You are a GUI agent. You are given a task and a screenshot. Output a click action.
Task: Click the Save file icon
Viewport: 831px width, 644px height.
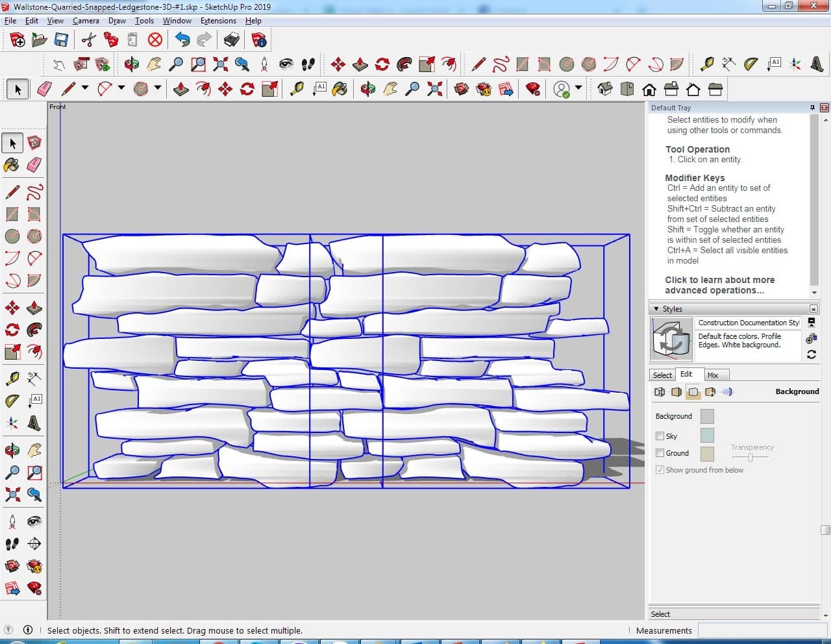(x=61, y=40)
